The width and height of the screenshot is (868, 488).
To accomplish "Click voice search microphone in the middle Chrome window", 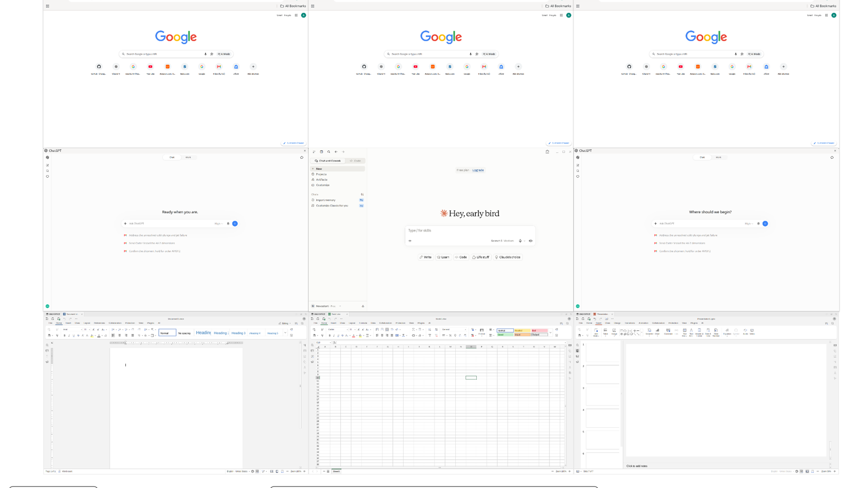I will point(470,54).
